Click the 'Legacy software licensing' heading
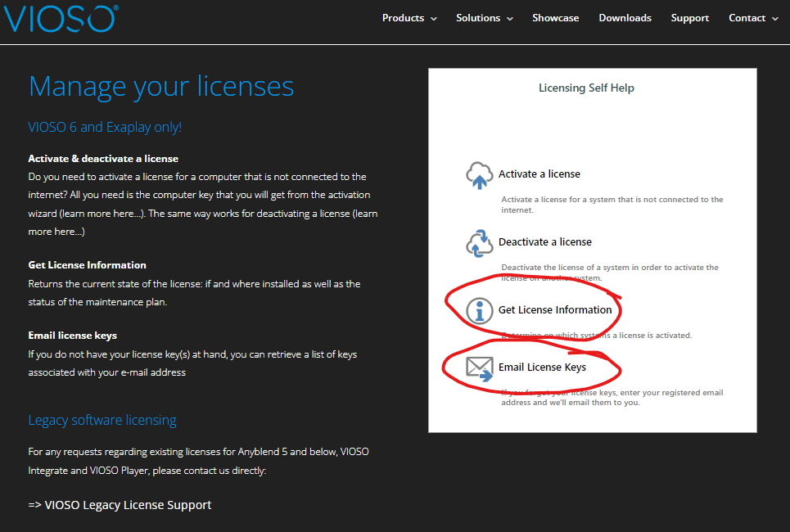790x532 pixels. [x=102, y=420]
